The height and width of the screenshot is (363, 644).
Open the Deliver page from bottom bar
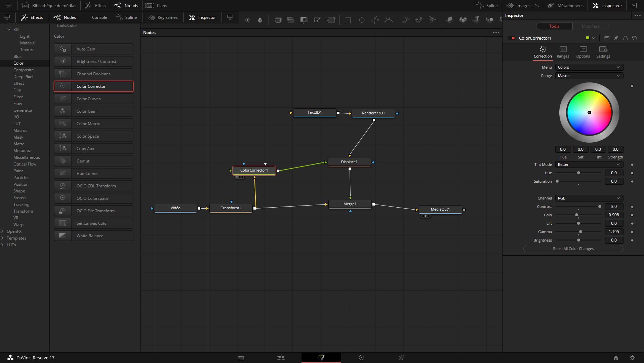401,358
